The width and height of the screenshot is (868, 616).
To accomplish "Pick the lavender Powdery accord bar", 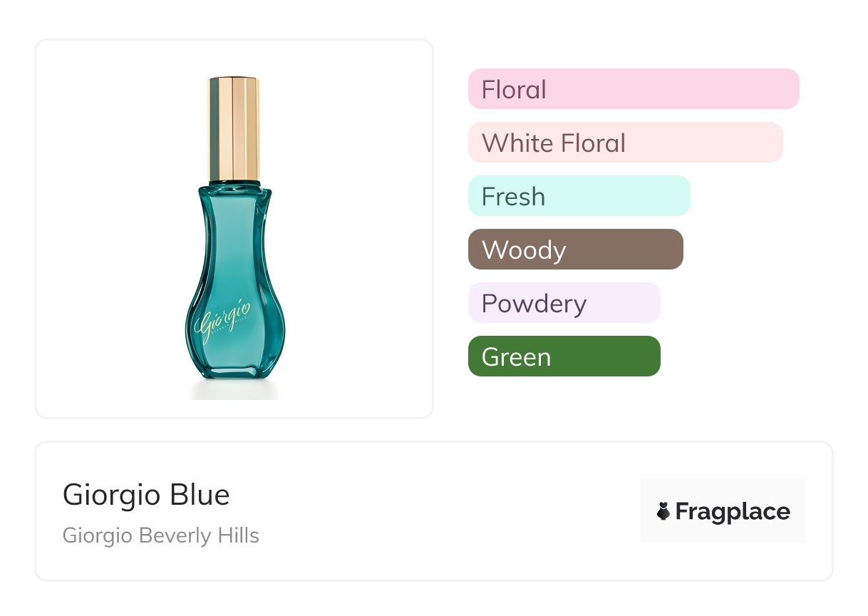I will pyautogui.click(x=564, y=303).
